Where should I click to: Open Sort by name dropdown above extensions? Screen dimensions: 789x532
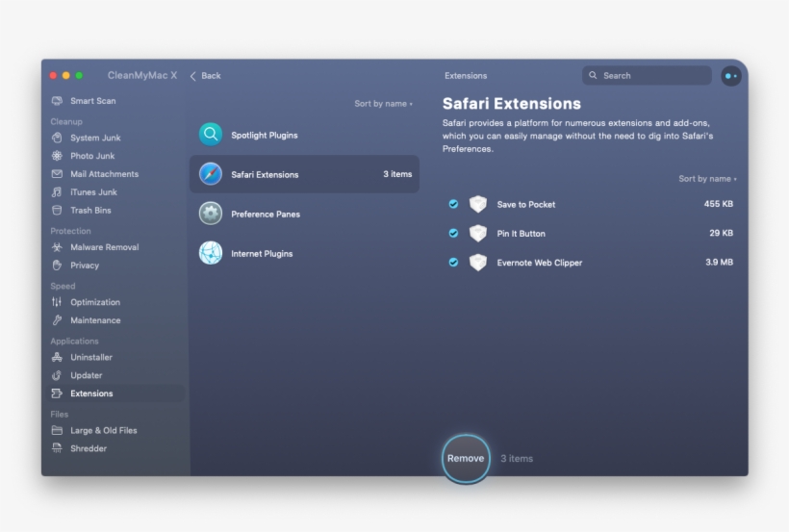pyautogui.click(x=707, y=179)
